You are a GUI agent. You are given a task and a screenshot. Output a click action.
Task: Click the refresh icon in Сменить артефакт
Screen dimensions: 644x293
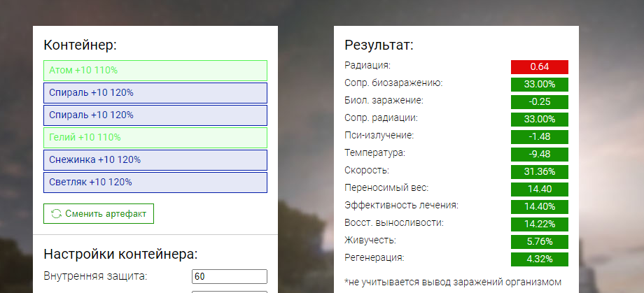tap(56, 214)
